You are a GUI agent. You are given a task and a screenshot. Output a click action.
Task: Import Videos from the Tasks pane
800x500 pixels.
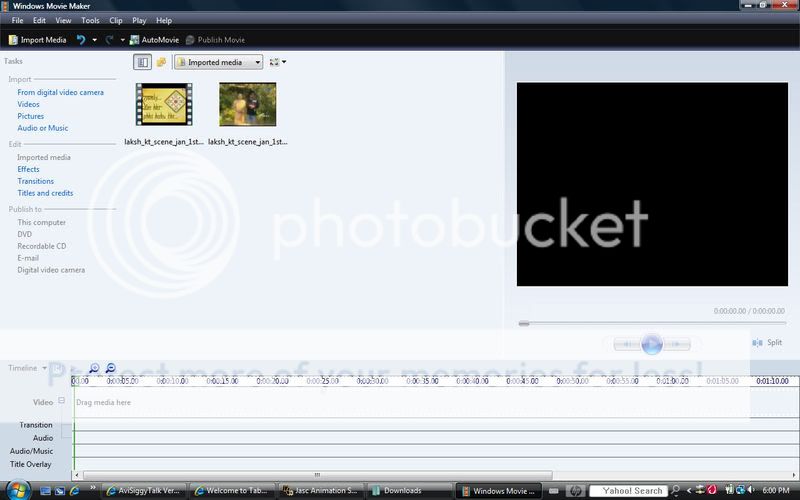coord(28,104)
